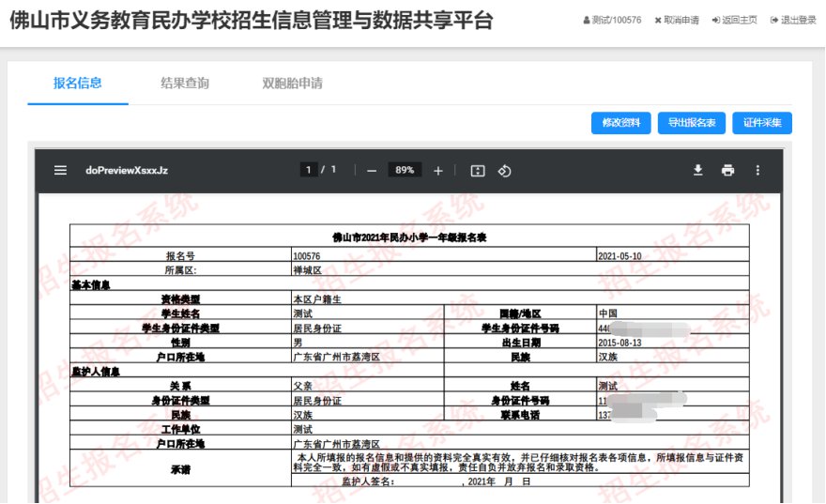This screenshot has height=504, width=826.
Task: Zoom out with the minus icon
Action: pyautogui.click(x=372, y=171)
